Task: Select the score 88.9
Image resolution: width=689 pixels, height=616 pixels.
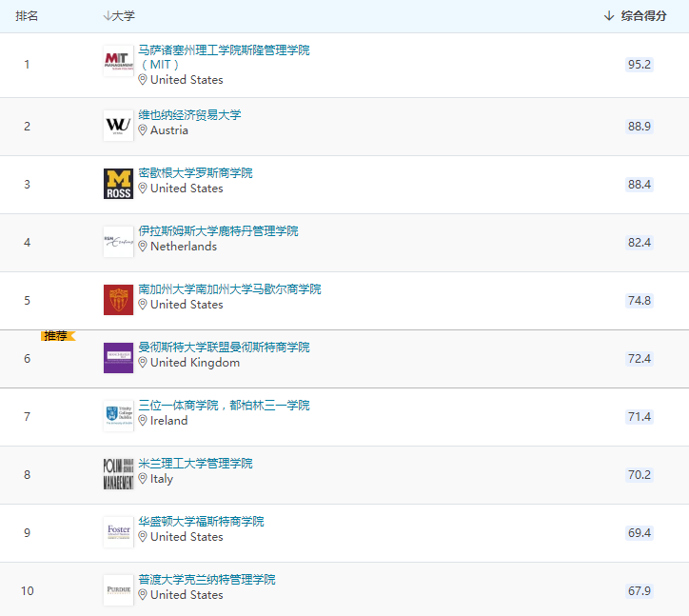Action: (640, 127)
